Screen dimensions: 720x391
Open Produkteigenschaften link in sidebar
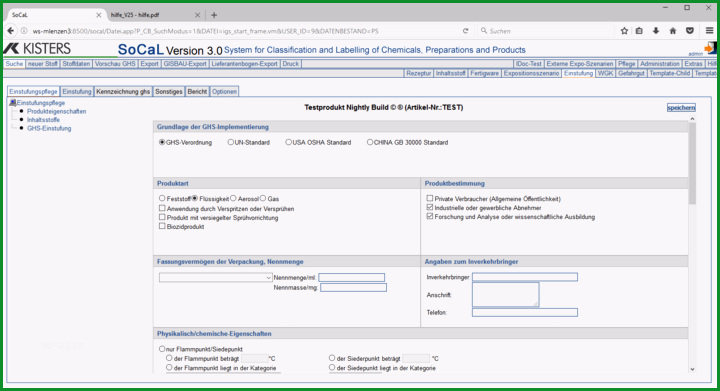56,112
